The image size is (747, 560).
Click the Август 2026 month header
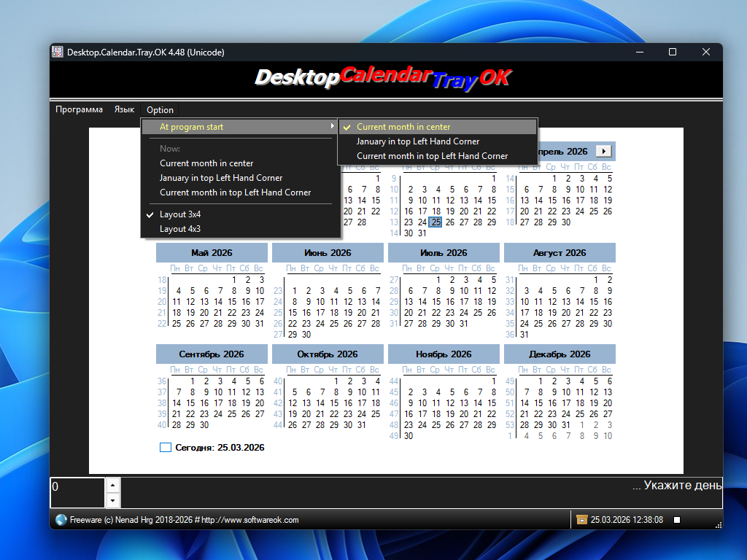[x=560, y=253]
